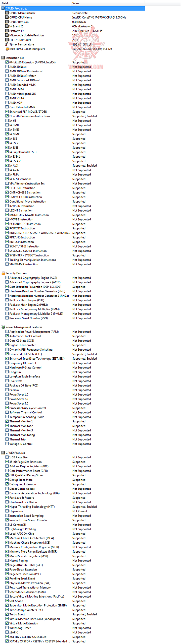Select the CPUID Features group row
Image resolution: width=181 pixels, height=644 pixels.
click(73, 453)
